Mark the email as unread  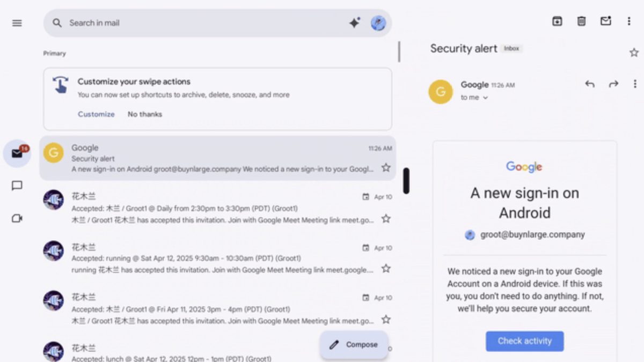click(606, 21)
